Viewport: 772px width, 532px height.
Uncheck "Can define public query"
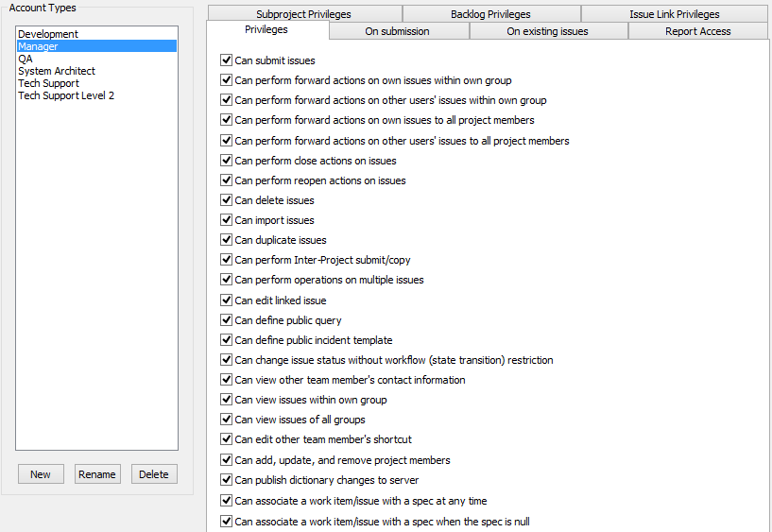[226, 320]
